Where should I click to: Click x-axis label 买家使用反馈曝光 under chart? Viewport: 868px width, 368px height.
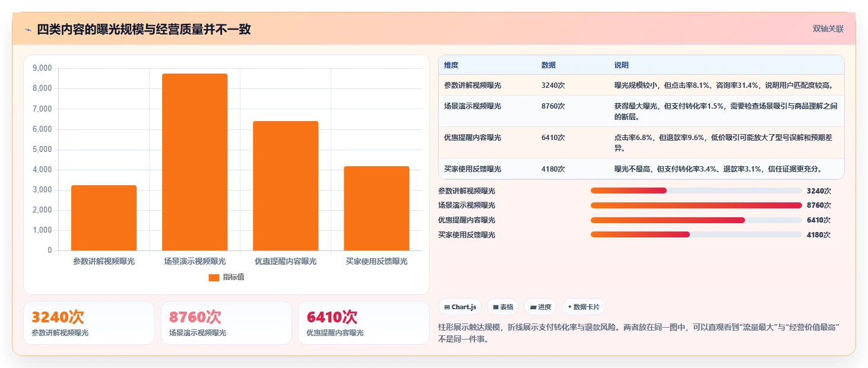click(376, 261)
